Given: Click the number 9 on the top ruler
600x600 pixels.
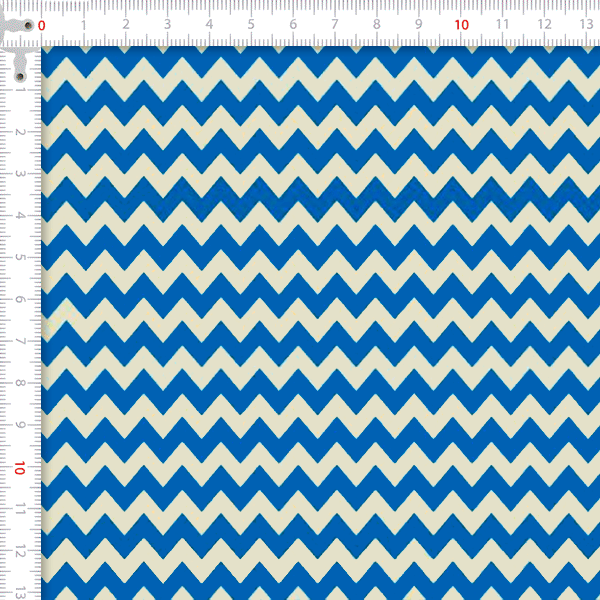Looking at the screenshot, I should click(x=418, y=24).
